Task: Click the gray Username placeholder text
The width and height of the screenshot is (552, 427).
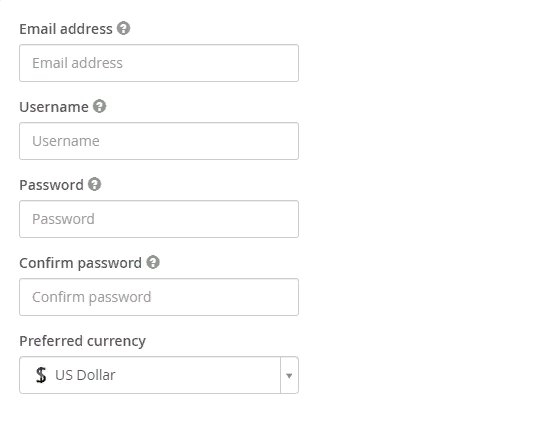Action: (66, 141)
